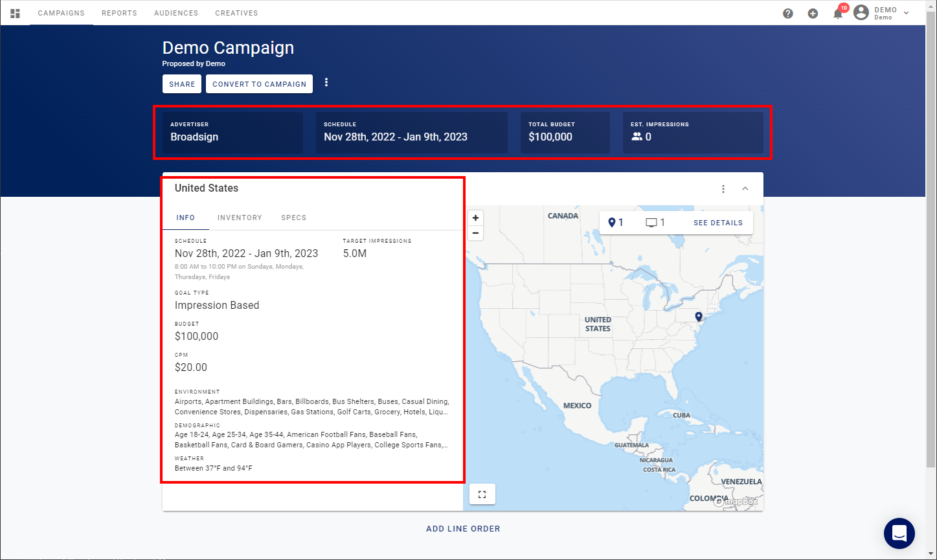
Task: Click the plus create icon in header
Action: coord(813,13)
